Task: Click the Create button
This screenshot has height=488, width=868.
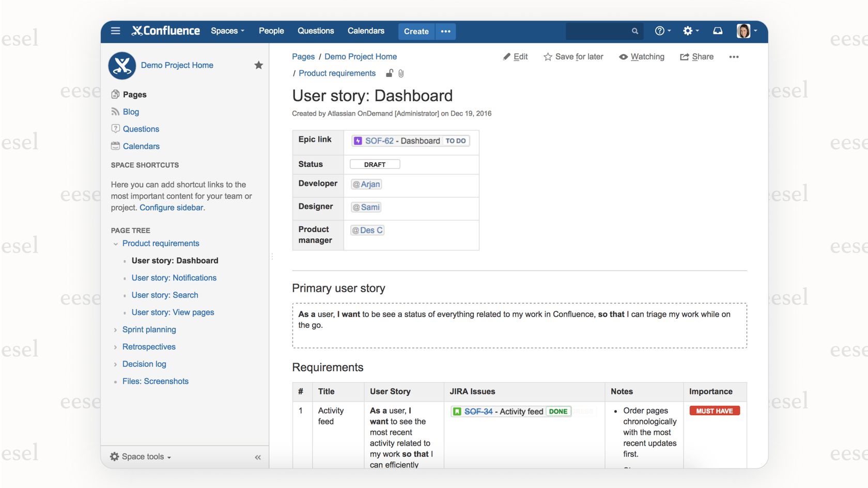Action: [416, 31]
